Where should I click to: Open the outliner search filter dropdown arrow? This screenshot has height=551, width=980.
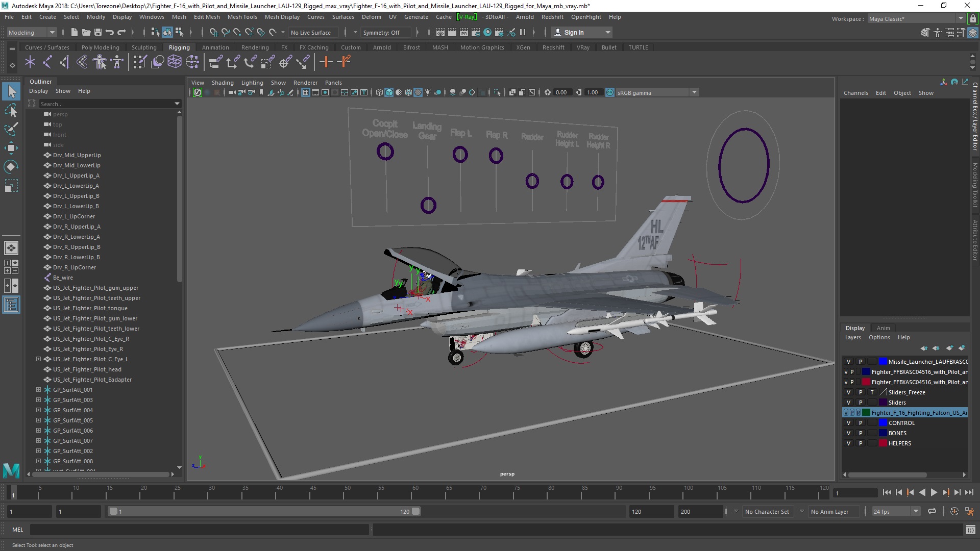pyautogui.click(x=177, y=104)
